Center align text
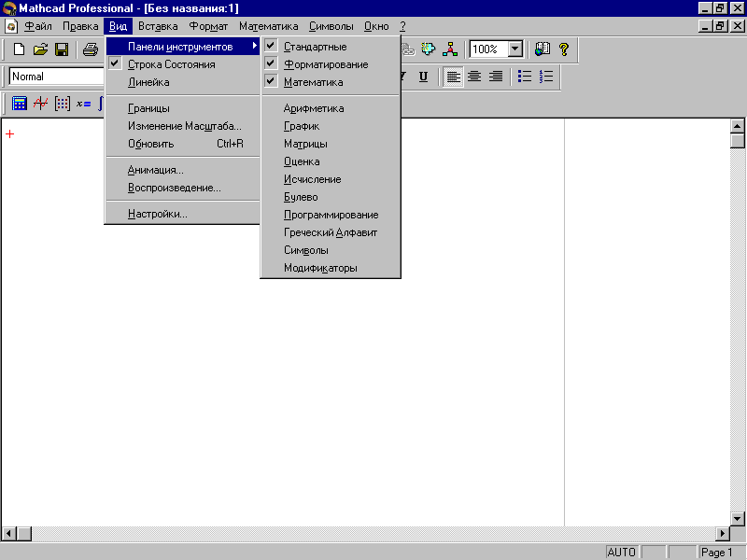 pyautogui.click(x=474, y=77)
